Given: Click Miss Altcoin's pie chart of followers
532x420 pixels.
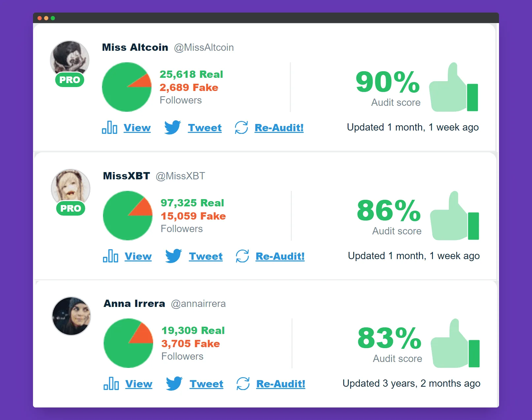Looking at the screenshot, I should pyautogui.click(x=126, y=87).
